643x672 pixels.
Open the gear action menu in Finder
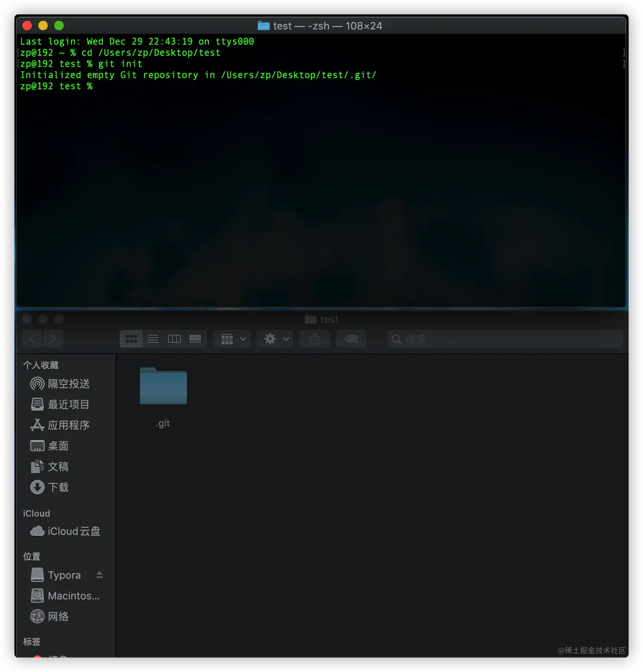pyautogui.click(x=275, y=339)
